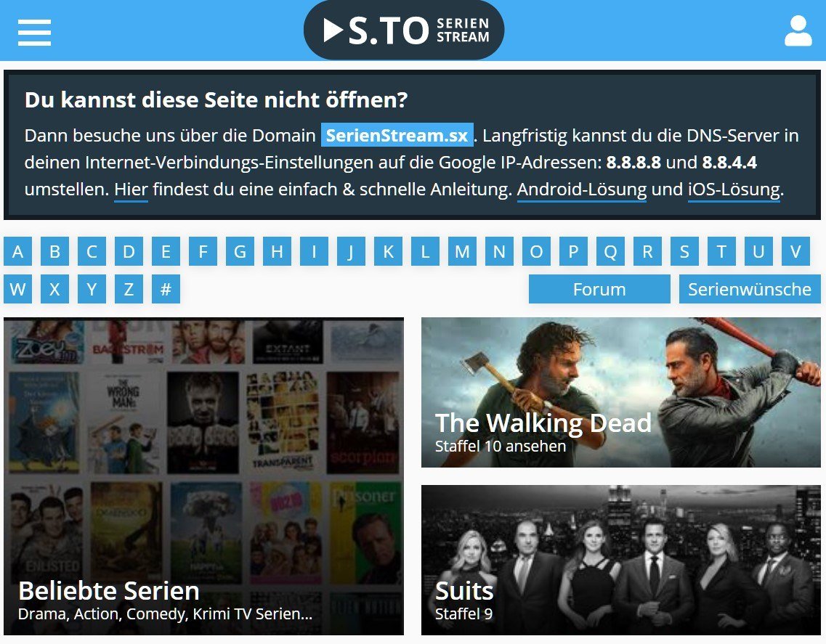Open The Walking Dead Staffel 10 banner

(x=621, y=392)
